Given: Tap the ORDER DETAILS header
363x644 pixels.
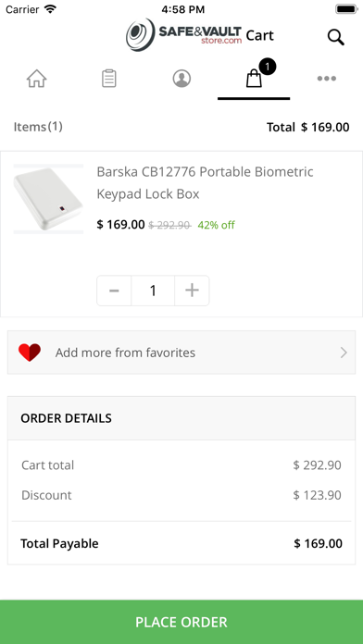Looking at the screenshot, I should 181,418.
